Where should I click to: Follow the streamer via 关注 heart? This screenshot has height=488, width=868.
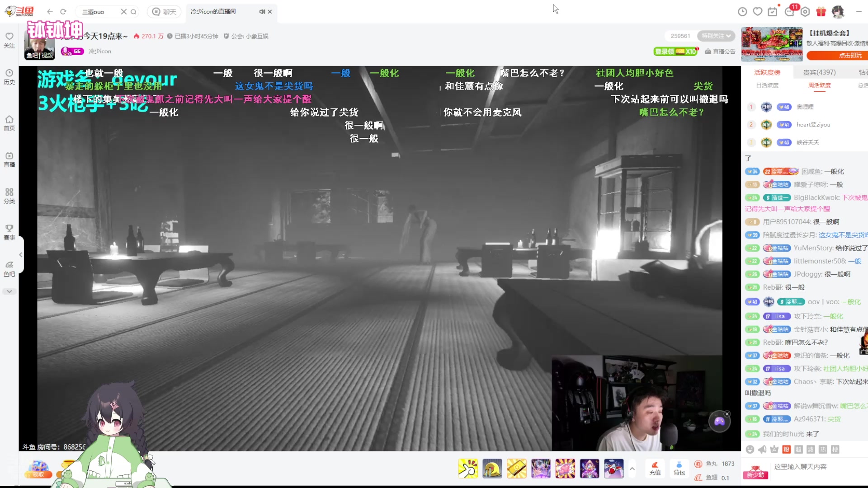(9, 40)
